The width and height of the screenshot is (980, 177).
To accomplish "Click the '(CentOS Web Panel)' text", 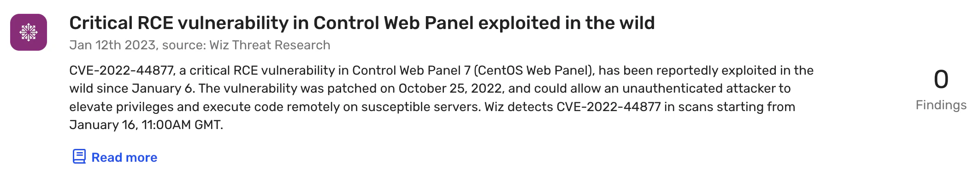I will tap(534, 71).
